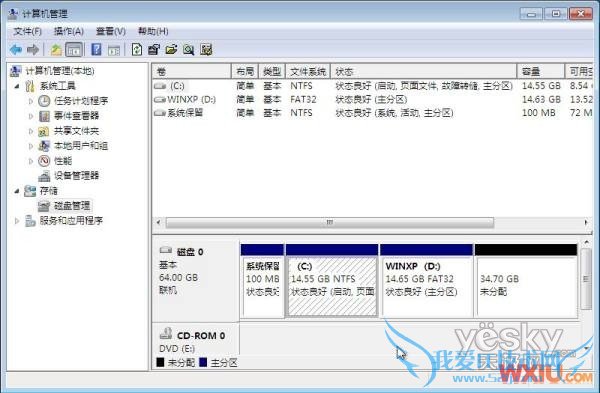Sort by the 文件系统 column header

point(308,71)
